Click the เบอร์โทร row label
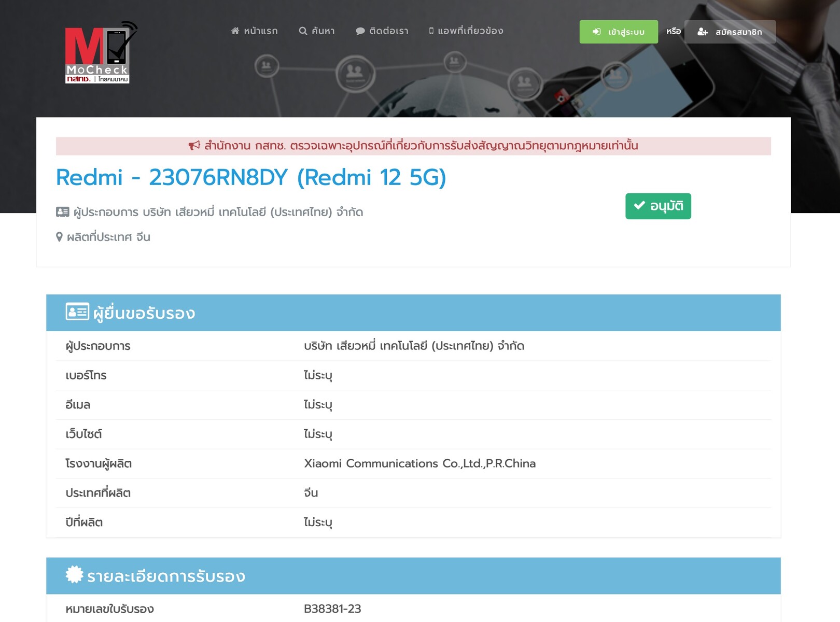Viewport: 840px width, 622px height. (86, 375)
